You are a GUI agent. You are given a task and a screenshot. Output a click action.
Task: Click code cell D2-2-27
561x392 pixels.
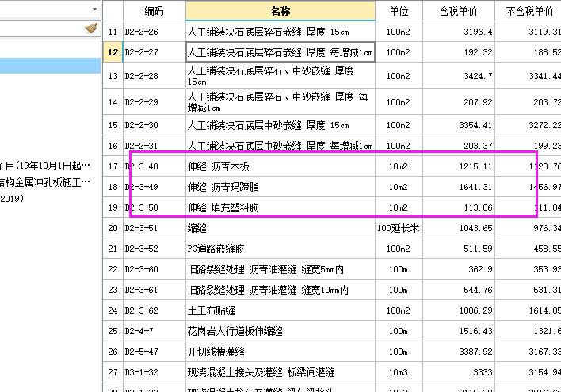[x=155, y=52]
